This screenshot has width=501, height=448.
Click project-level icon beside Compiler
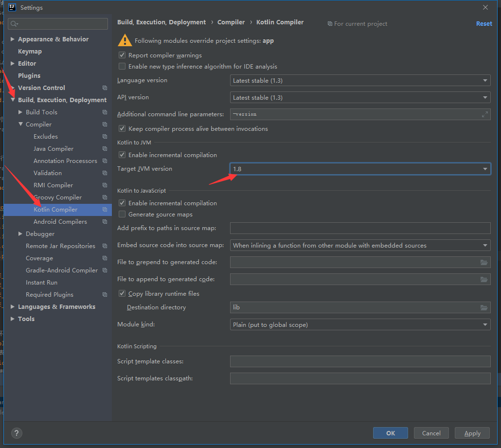coord(105,125)
